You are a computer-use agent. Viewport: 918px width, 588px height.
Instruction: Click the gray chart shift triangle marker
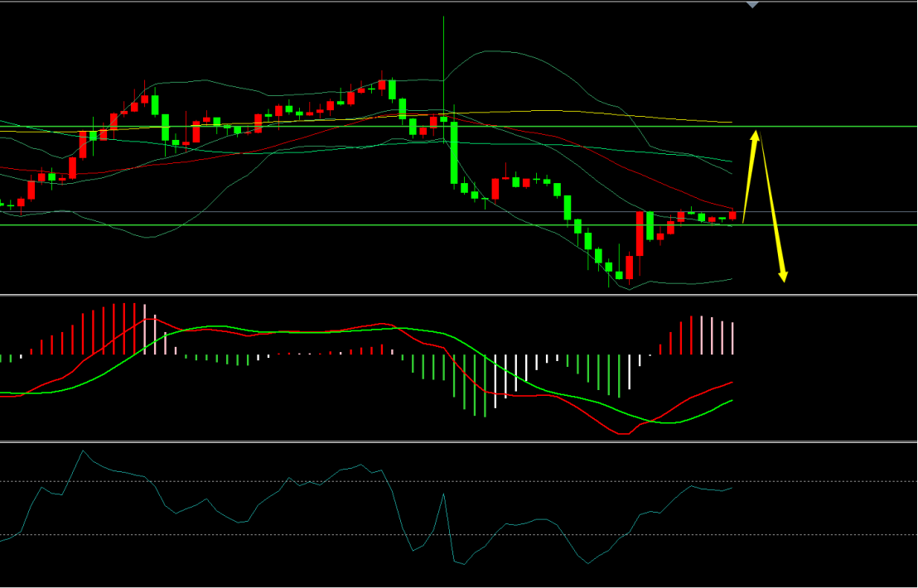pos(752,5)
